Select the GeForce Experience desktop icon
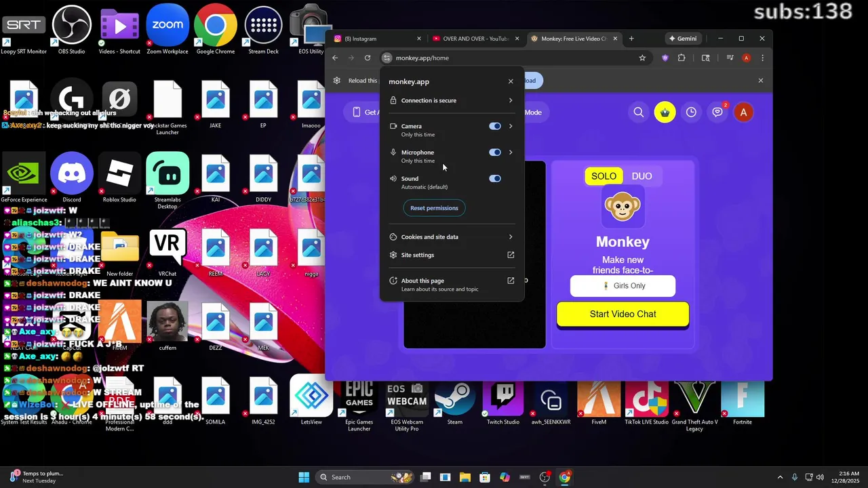Screen dimensions: 868x488 tap(24, 178)
